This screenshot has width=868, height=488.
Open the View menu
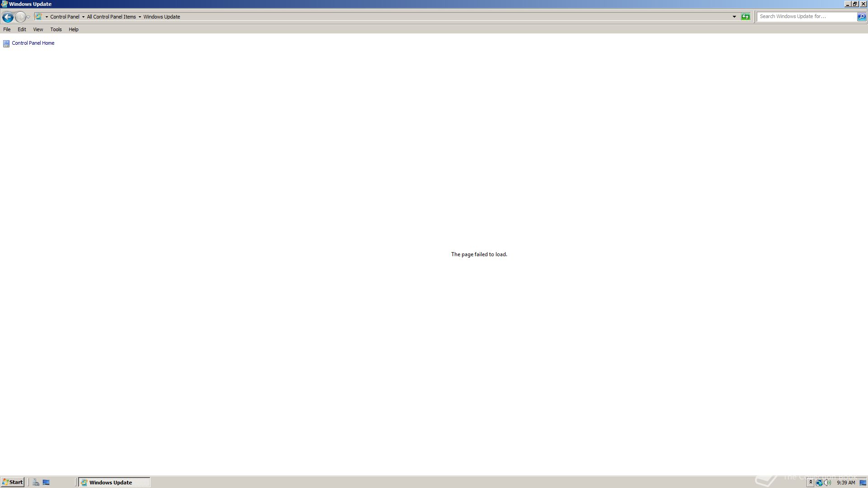38,29
